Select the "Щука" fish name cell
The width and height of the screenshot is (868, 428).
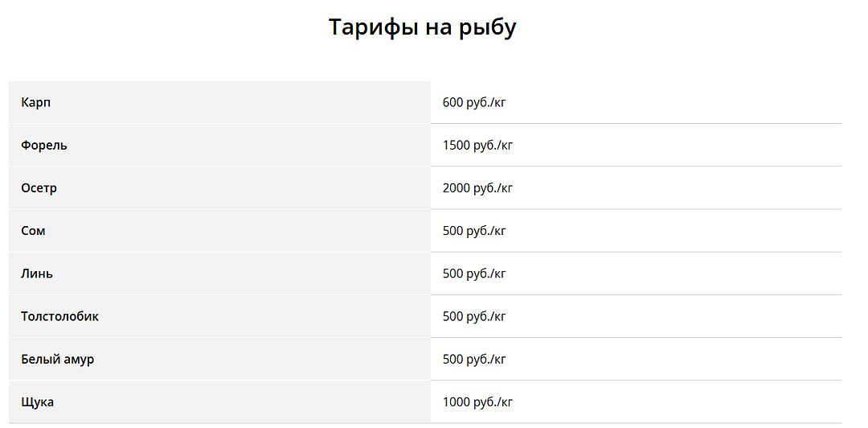[x=38, y=401]
